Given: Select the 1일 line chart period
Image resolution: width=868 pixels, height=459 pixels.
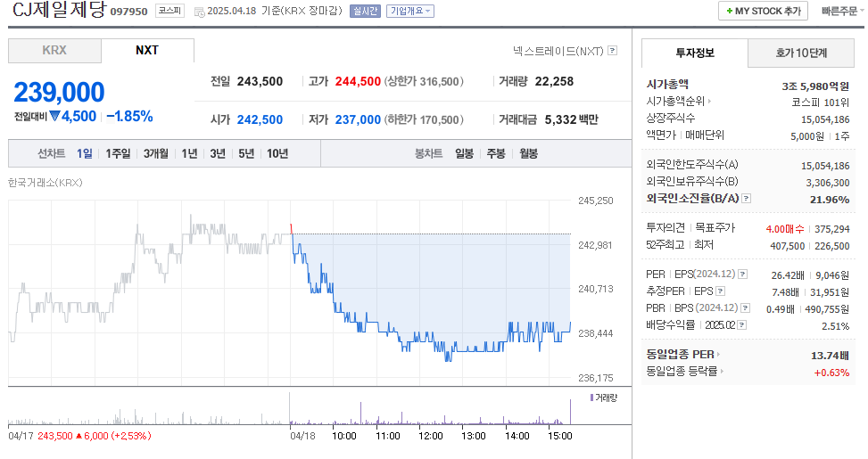Looking at the screenshot, I should click(x=85, y=153).
